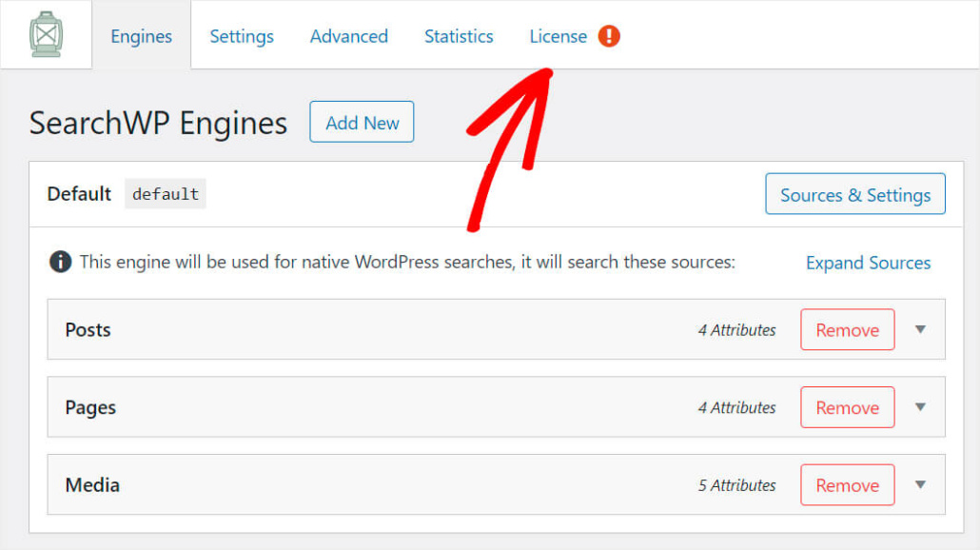Click the Posts source row title
The height and width of the screenshot is (550, 980).
coord(88,330)
